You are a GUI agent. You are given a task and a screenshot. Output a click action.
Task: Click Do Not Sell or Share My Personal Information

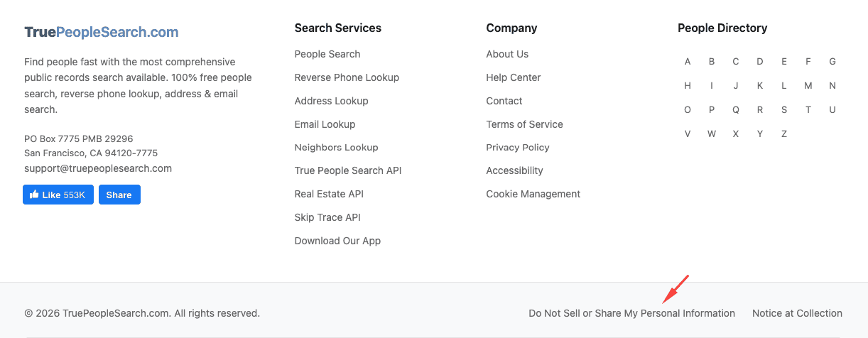coord(631,313)
